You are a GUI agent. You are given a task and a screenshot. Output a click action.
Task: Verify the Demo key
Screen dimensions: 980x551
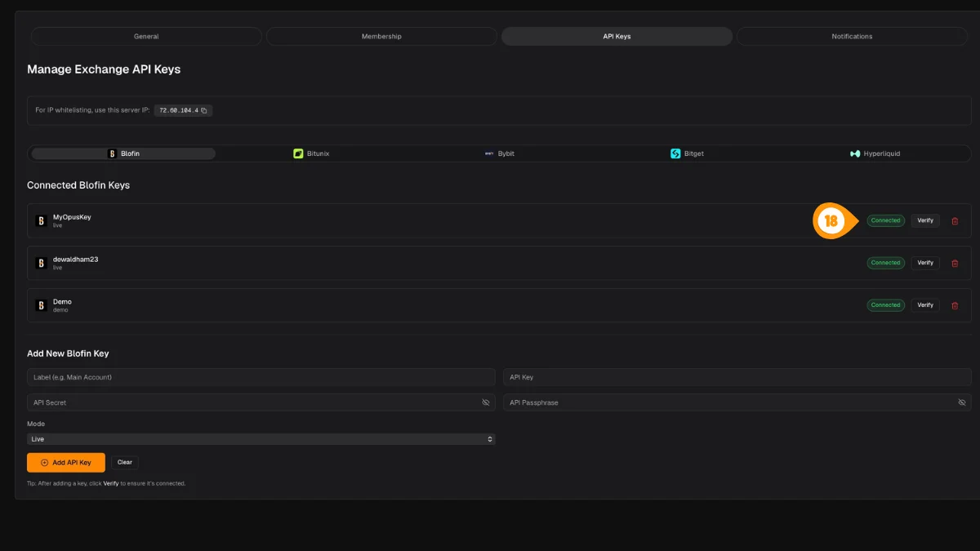925,305
